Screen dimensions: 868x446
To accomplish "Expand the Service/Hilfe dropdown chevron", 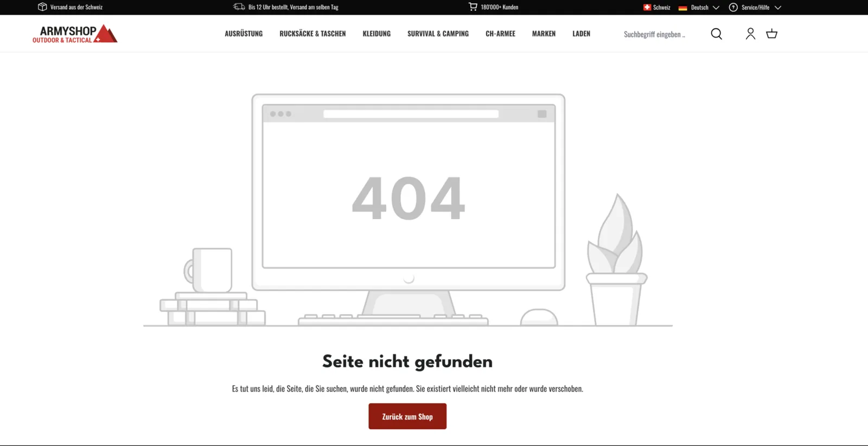I will point(777,8).
